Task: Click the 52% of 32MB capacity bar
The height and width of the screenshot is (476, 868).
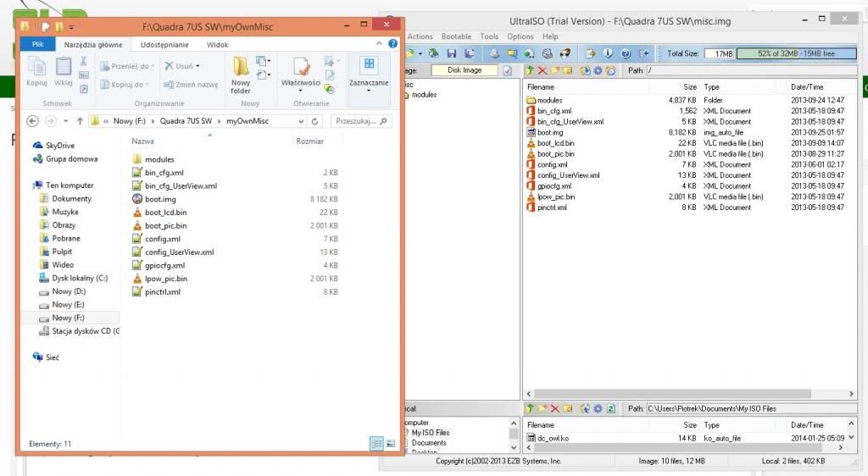Action: 796,53
